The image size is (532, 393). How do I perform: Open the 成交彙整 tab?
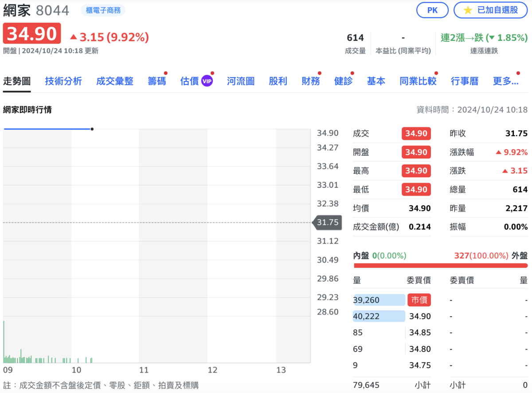(x=115, y=81)
